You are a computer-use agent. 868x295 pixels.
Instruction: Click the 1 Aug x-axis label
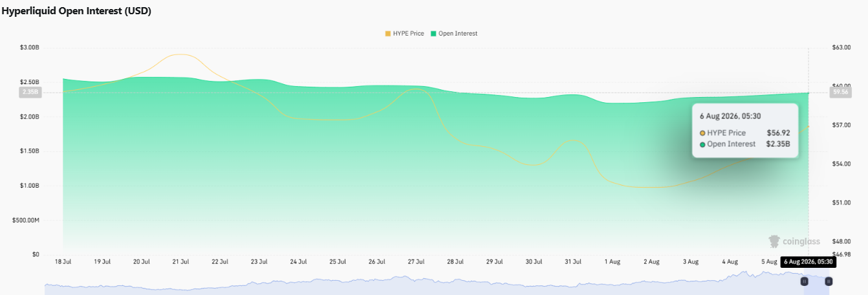pyautogui.click(x=612, y=262)
